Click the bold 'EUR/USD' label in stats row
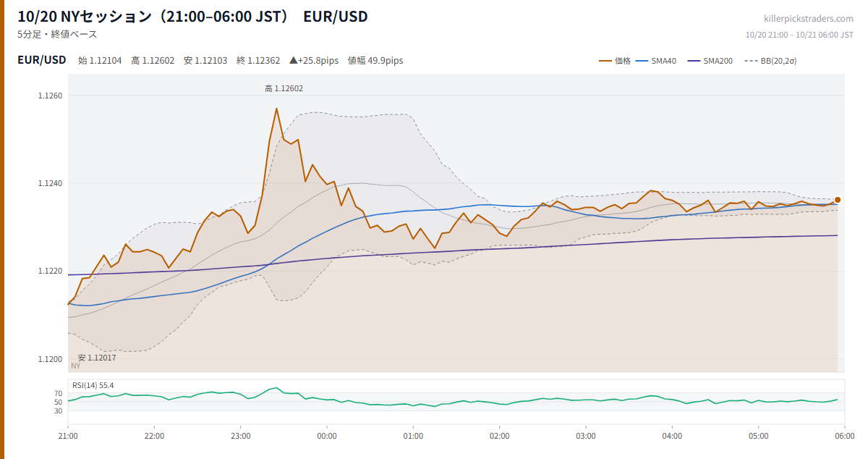This screenshot has height=459, width=868. (42, 60)
